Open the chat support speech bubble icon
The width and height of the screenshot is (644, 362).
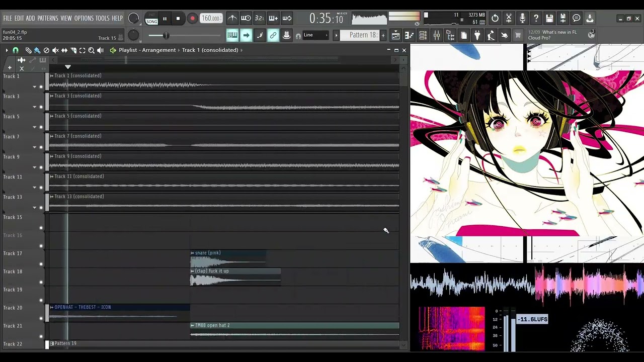pos(577,19)
